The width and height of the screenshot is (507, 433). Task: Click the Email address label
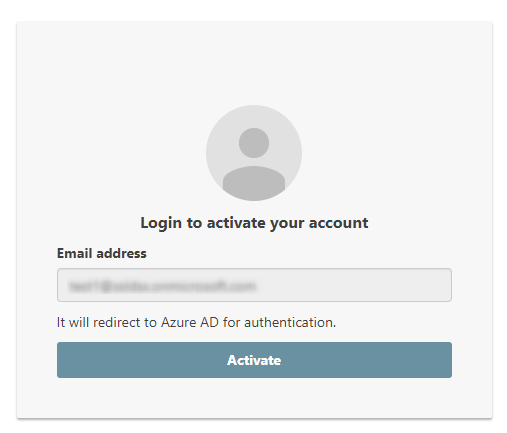tap(102, 253)
